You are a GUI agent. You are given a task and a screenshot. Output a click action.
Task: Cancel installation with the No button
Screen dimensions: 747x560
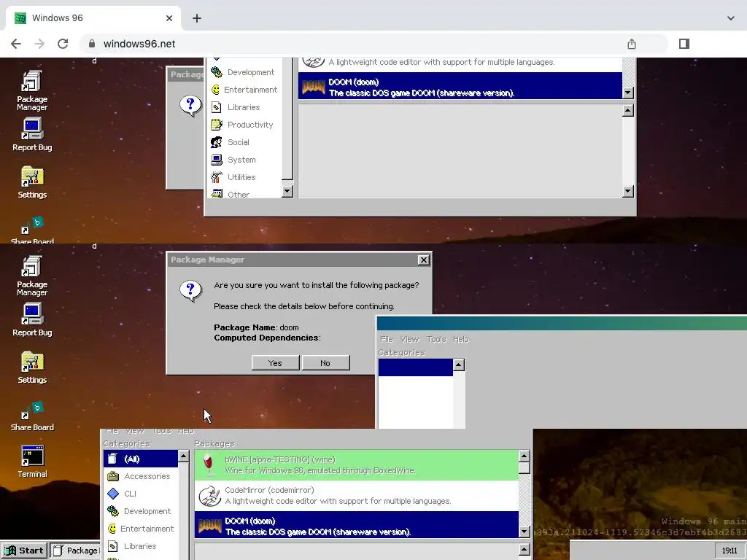click(x=325, y=363)
